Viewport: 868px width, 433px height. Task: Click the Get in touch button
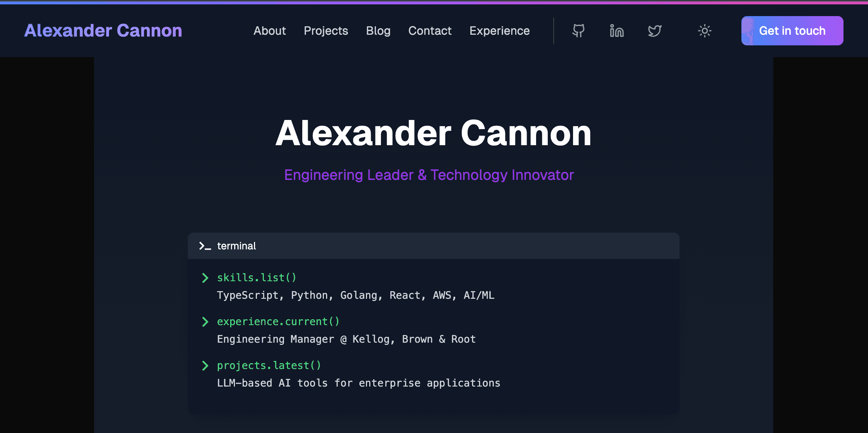tap(792, 31)
